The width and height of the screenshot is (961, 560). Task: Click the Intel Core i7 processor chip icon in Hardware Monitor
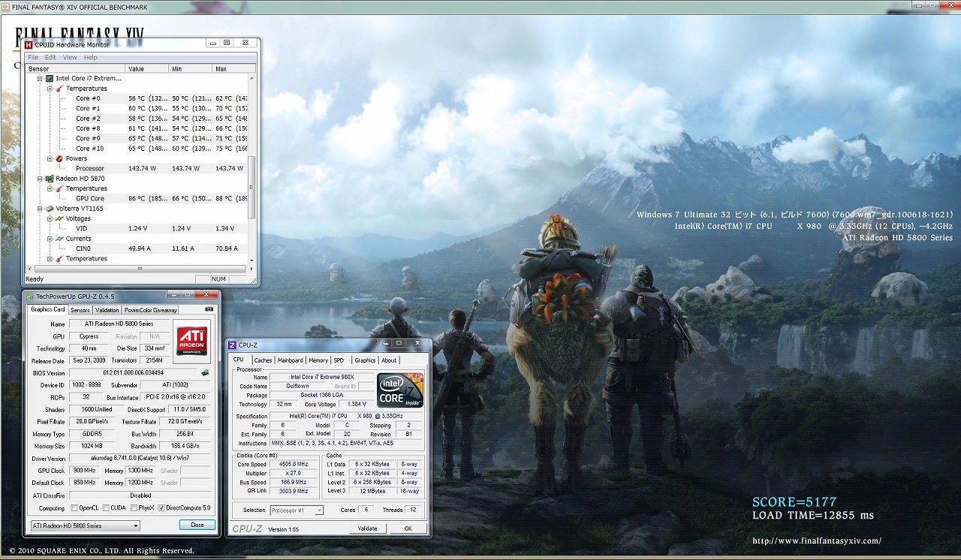click(x=50, y=78)
